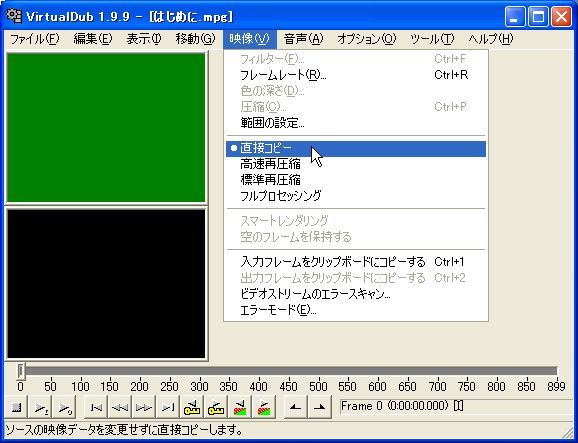Step forward one frame

tap(144, 407)
